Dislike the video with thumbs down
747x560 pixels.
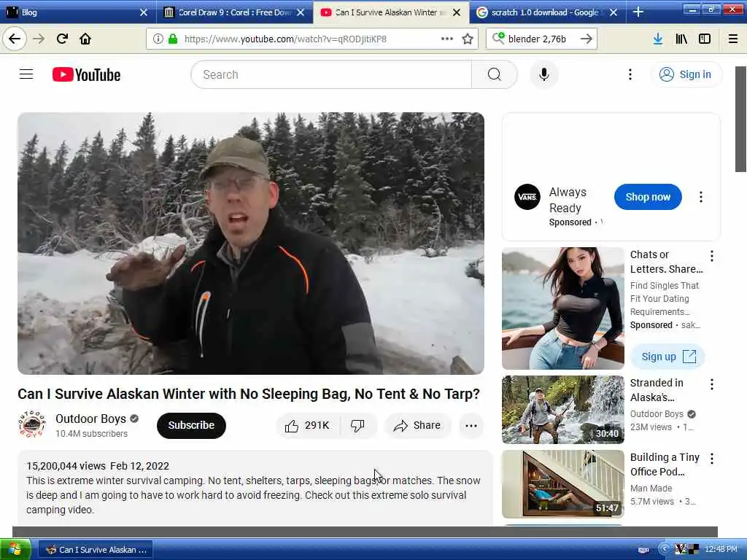coord(357,426)
